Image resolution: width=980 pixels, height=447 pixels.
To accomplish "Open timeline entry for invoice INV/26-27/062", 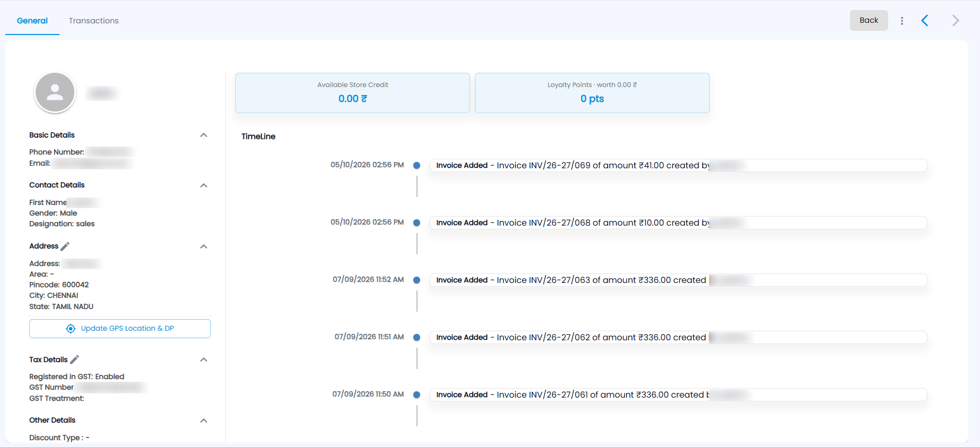I will [x=678, y=338].
